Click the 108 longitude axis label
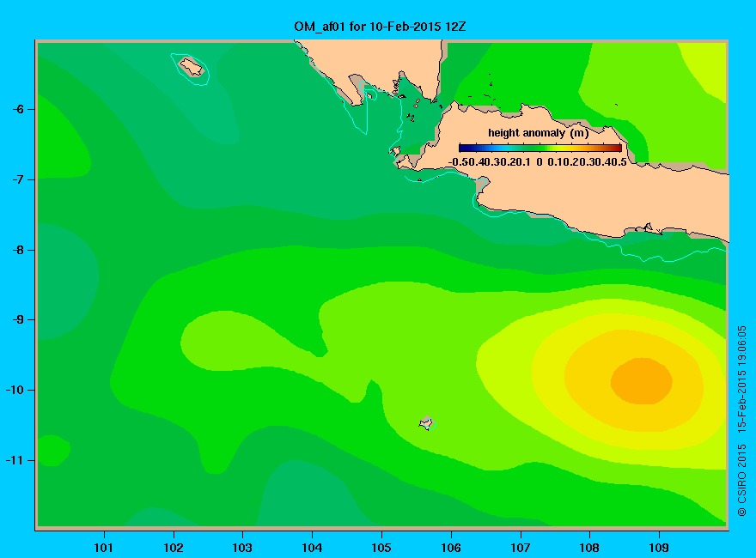The image size is (756, 558). [x=589, y=548]
